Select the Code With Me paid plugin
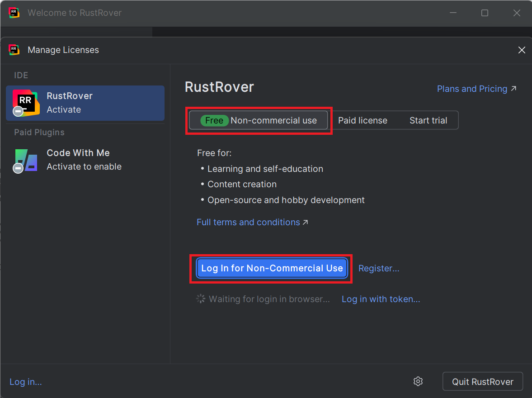Image resolution: width=532 pixels, height=398 pixels. (85, 160)
